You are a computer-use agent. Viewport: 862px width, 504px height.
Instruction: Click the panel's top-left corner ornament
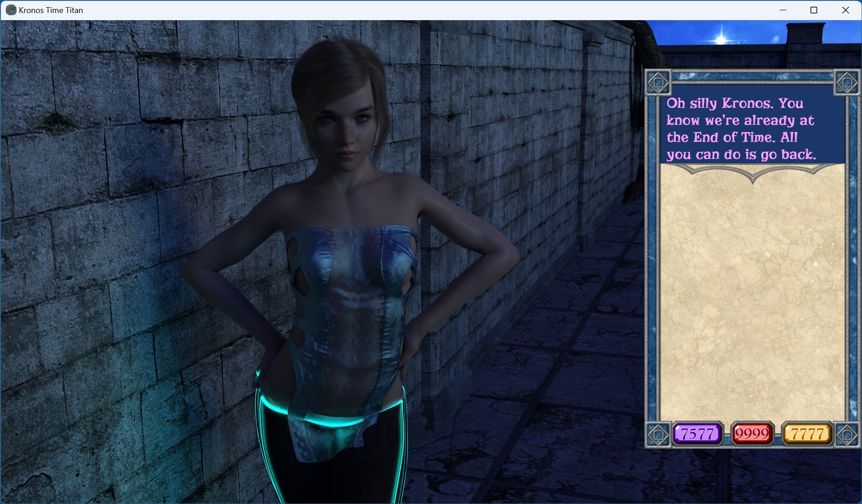[658, 82]
